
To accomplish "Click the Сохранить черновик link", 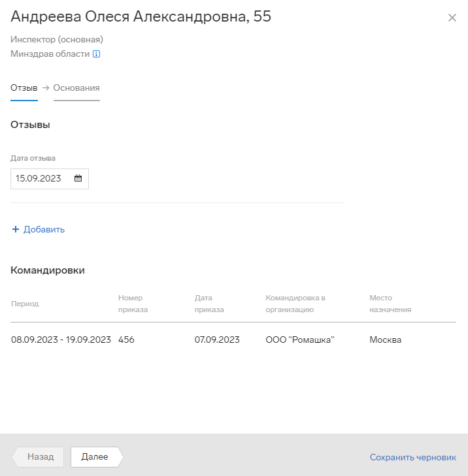I will pyautogui.click(x=413, y=457).
